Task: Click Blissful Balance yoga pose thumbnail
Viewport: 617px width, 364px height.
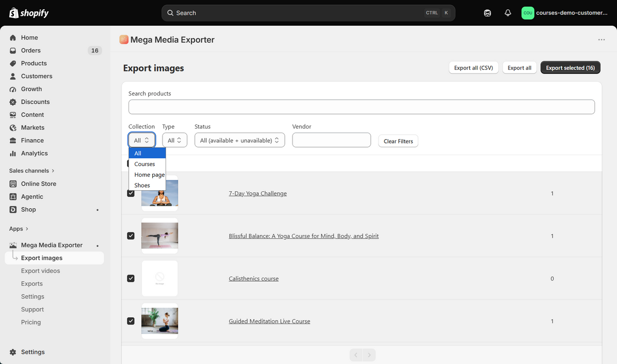Action: click(160, 236)
